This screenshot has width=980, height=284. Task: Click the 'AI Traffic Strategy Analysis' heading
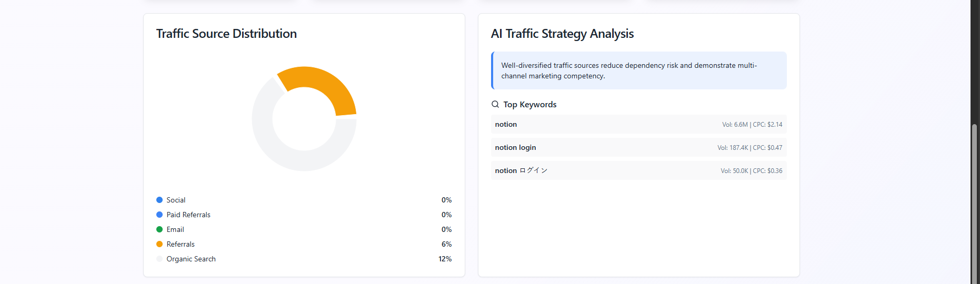click(x=562, y=34)
